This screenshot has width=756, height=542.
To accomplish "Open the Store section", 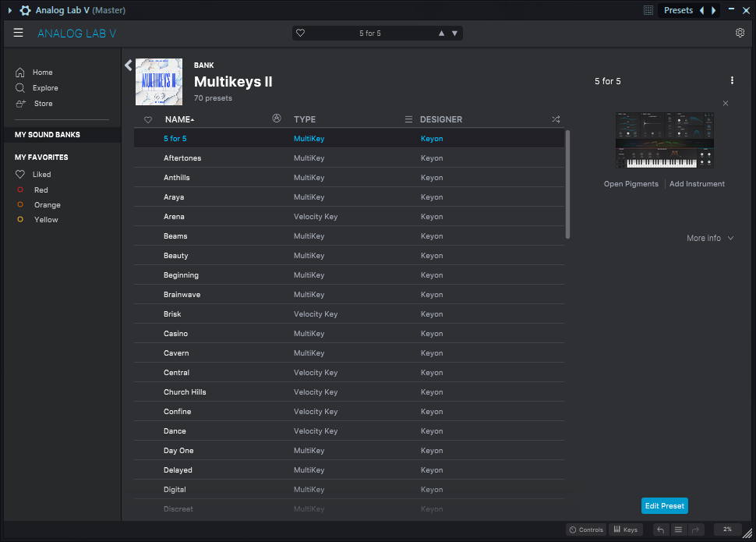I will click(x=34, y=103).
